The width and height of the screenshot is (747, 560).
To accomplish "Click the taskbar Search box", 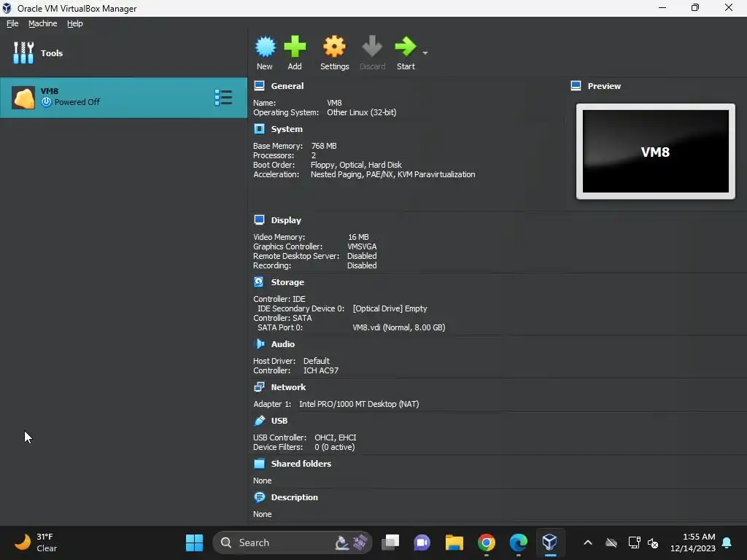I will coord(292,542).
